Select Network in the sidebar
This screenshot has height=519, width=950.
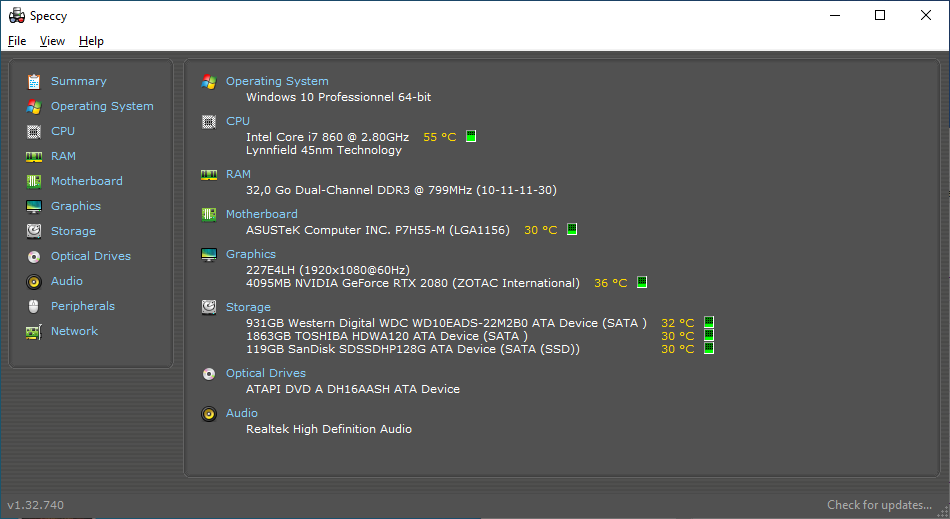point(75,331)
